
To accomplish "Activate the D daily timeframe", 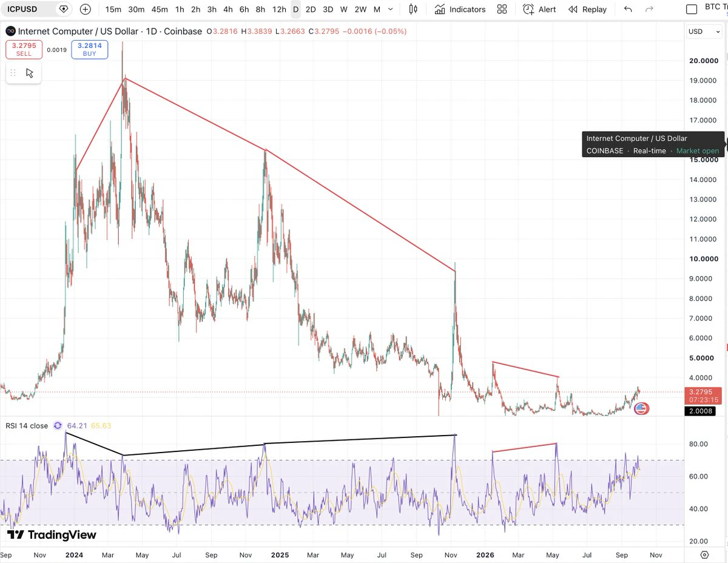I will click(295, 9).
